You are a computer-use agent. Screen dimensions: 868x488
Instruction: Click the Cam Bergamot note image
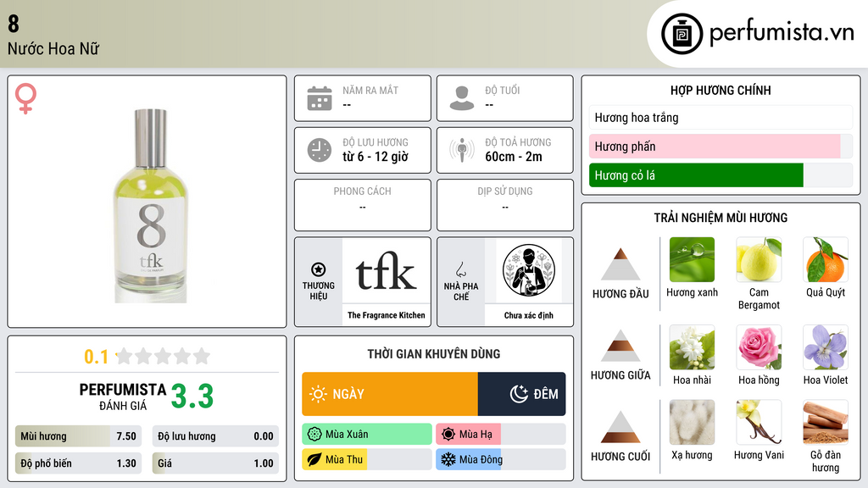click(759, 259)
